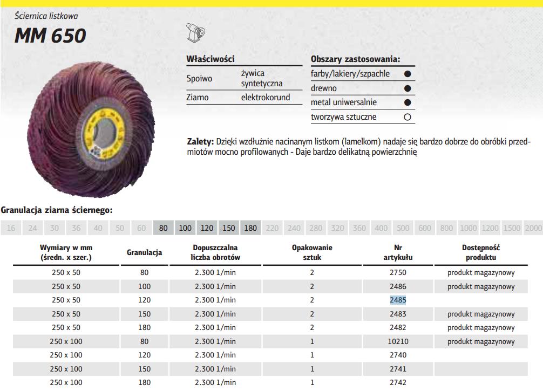This screenshot has width=543, height=392.
Task: Click the Opakowanie sztuk column header
Action: point(312,252)
